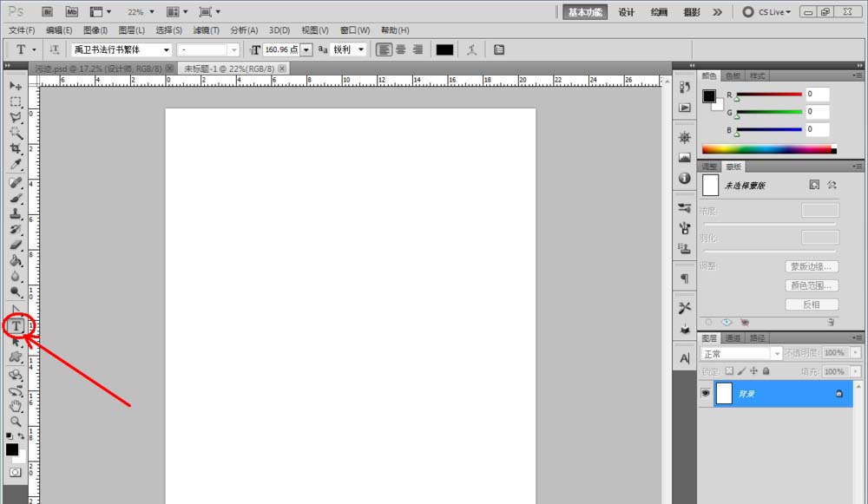Launch Mini Bridge from top bar

click(72, 11)
